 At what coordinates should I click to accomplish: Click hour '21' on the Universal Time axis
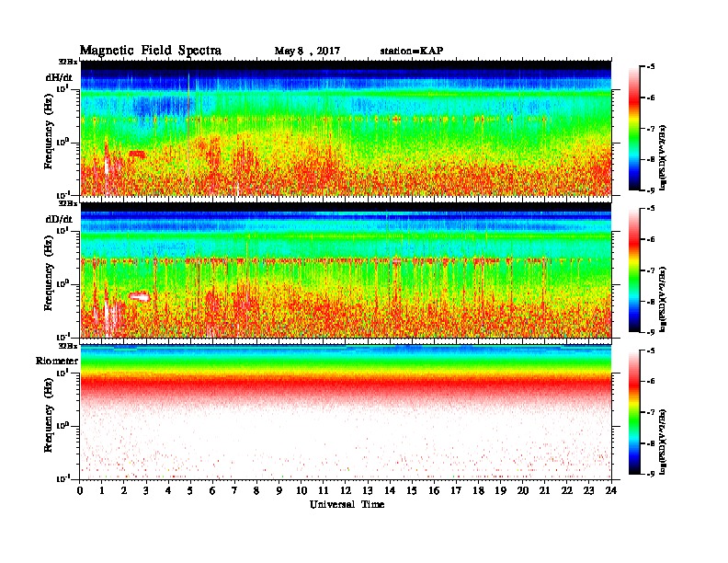[x=544, y=490]
